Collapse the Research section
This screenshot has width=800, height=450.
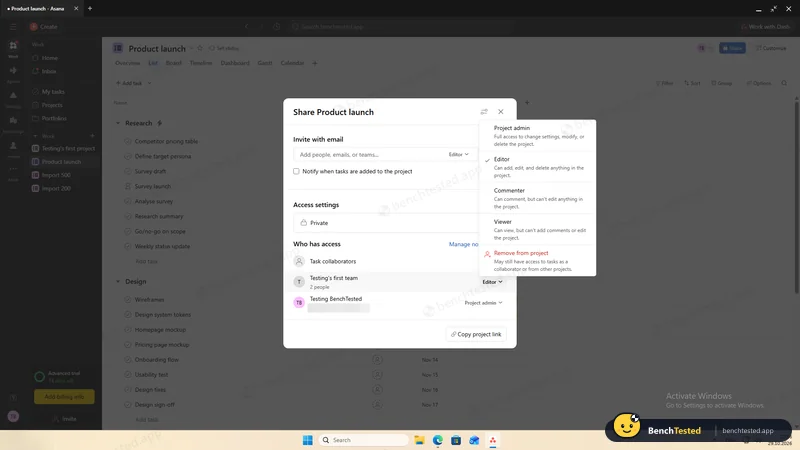(118, 123)
